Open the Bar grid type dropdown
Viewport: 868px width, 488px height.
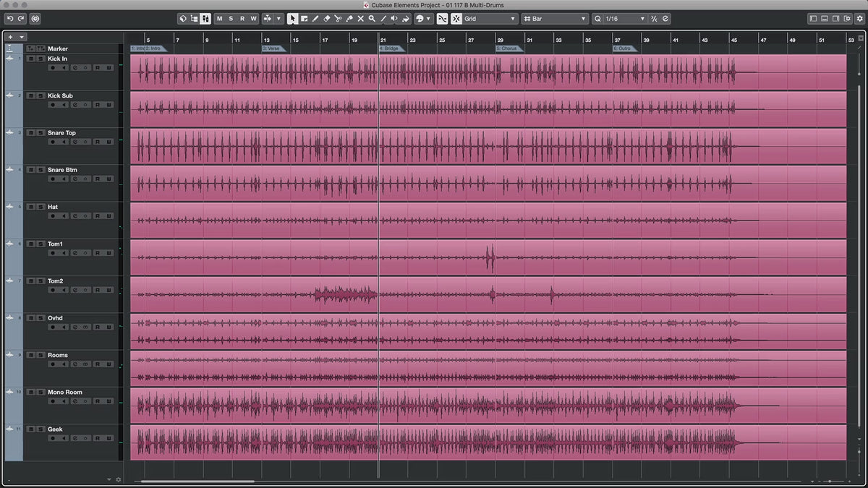click(555, 19)
